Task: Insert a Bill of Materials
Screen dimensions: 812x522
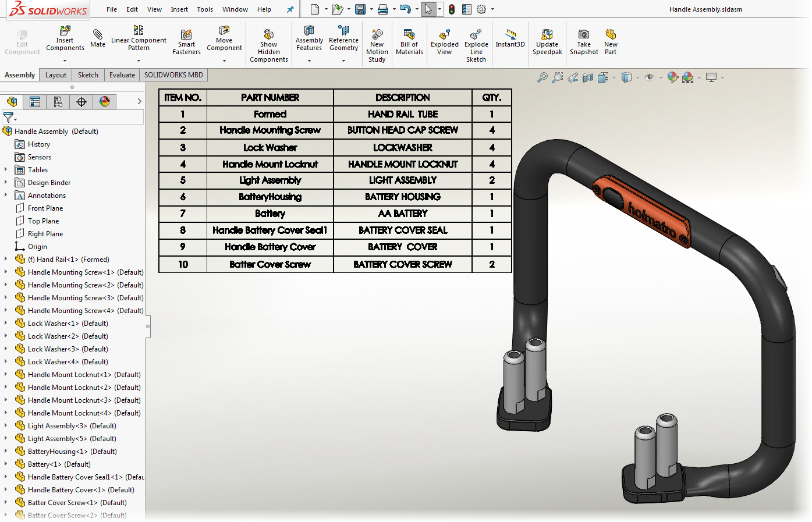Action: point(409,41)
